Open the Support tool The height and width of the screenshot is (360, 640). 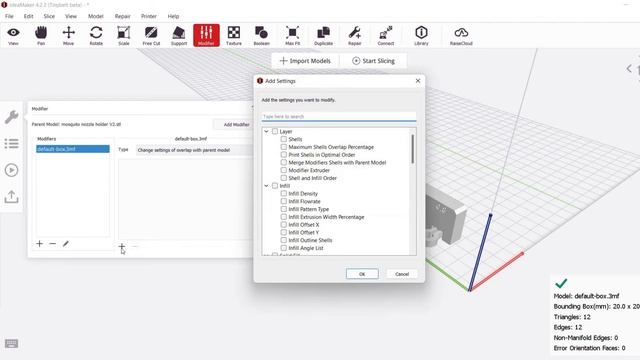tap(179, 36)
